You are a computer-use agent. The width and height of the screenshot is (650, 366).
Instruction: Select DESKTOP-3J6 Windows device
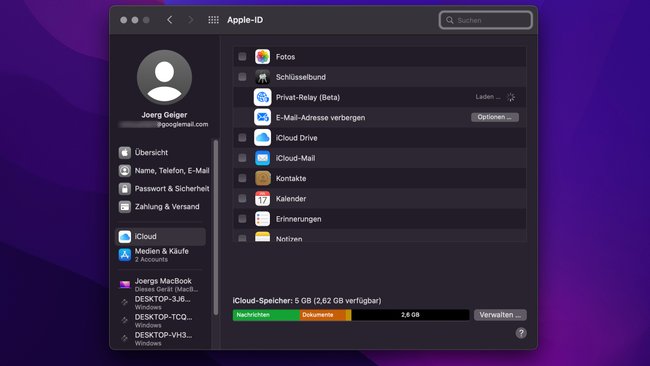pos(161,303)
